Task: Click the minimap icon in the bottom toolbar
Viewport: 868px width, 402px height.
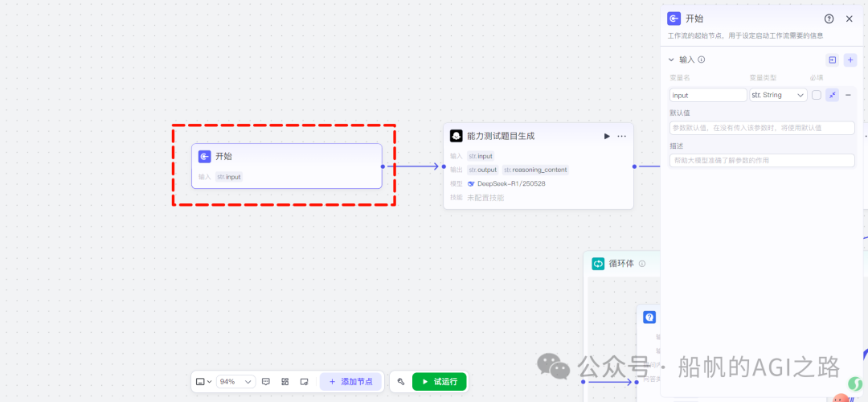Action: [x=304, y=382]
